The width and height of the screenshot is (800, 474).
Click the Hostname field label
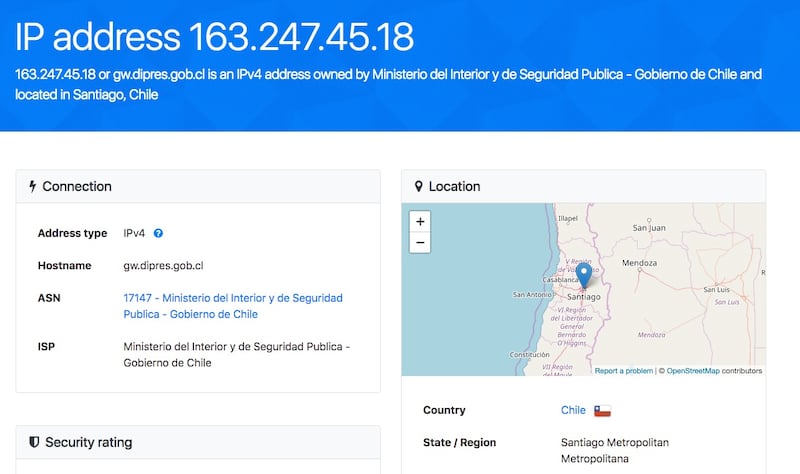click(x=64, y=266)
